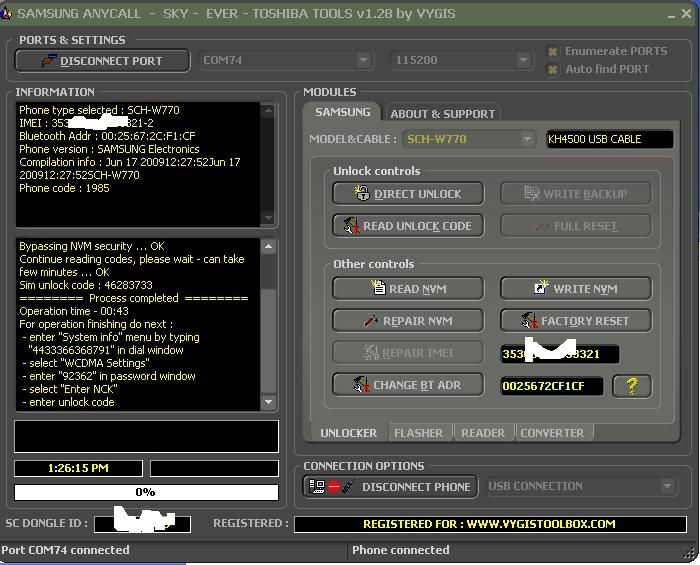
Task: Switch to the SAMSUNG tab
Action: pos(342,112)
